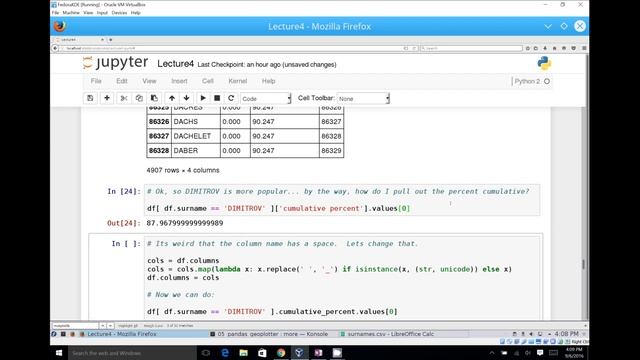Open a new Firefox tab with the plus
This screenshot has height=360, width=640.
click(x=111, y=40)
